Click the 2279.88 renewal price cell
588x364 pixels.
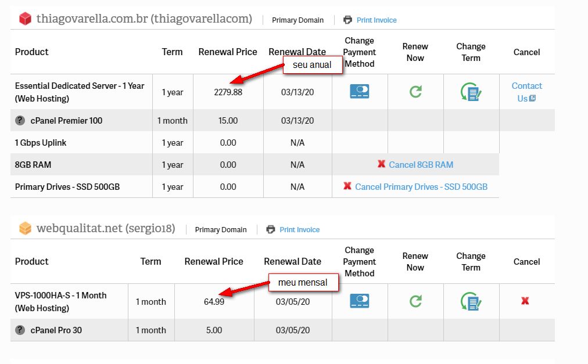click(x=228, y=92)
